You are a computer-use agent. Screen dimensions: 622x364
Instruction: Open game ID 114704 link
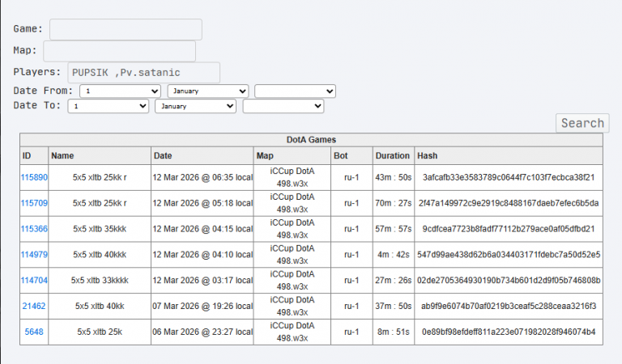point(34,281)
